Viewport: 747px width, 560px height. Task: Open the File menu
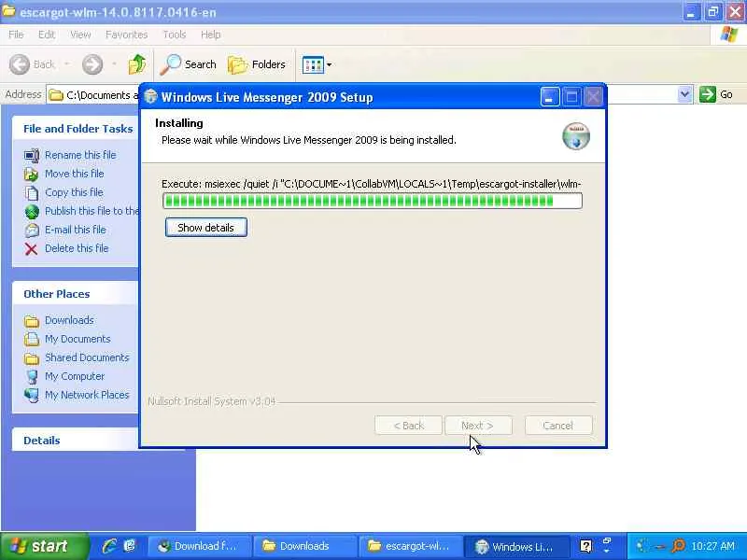[16, 35]
